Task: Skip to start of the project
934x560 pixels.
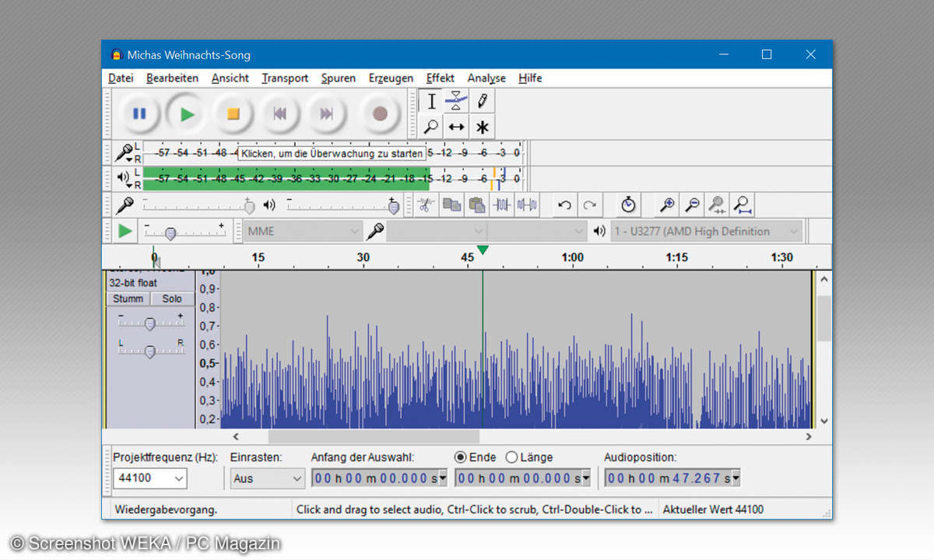Action: [279, 114]
